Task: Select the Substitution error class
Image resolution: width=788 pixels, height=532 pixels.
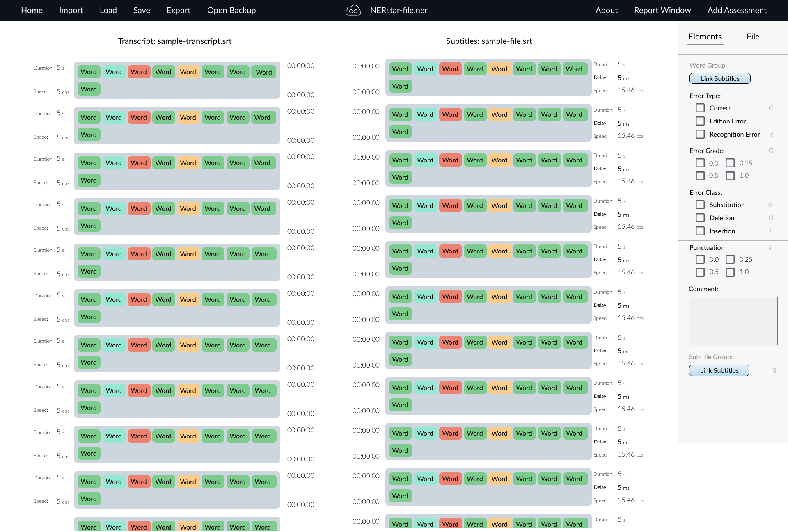Action: (700, 205)
